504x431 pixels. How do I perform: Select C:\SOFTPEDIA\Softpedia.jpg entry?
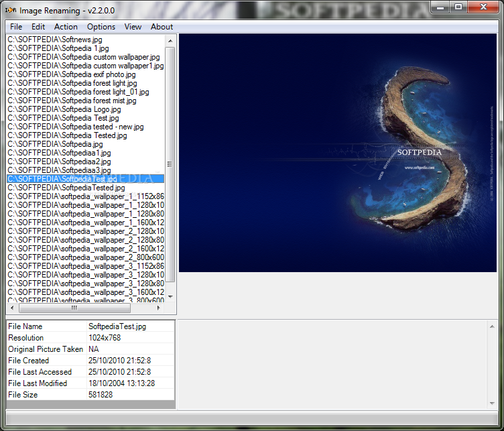click(x=86, y=144)
